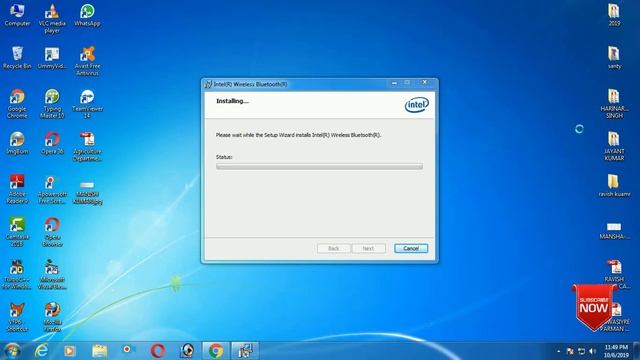Screen dimensions: 640x360
Task: Launch Internet Explorer from taskbar
Action: click(41, 351)
